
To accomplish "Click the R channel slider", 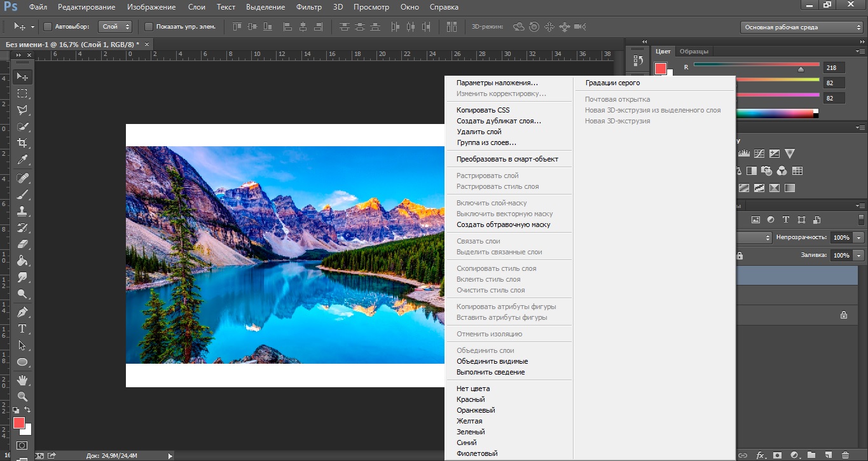I will 757,66.
